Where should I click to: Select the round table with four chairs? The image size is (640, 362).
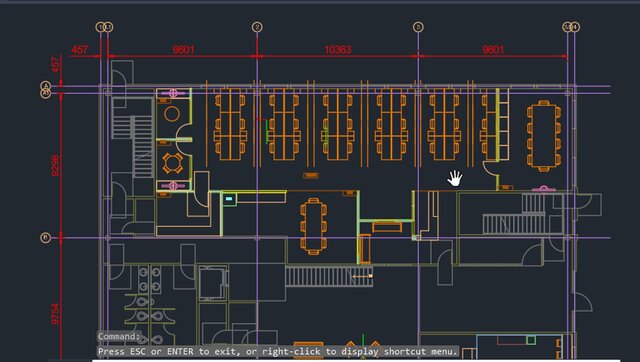tap(173, 163)
